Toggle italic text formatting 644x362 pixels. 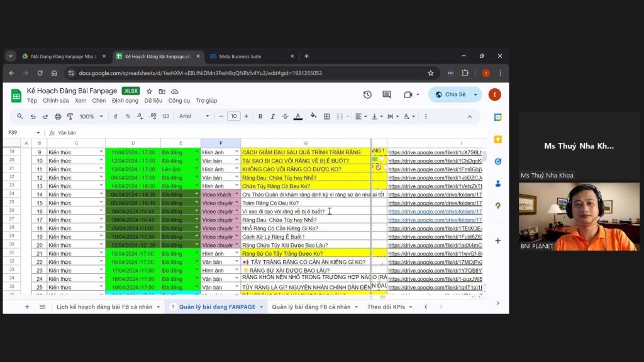pyautogui.click(x=273, y=116)
